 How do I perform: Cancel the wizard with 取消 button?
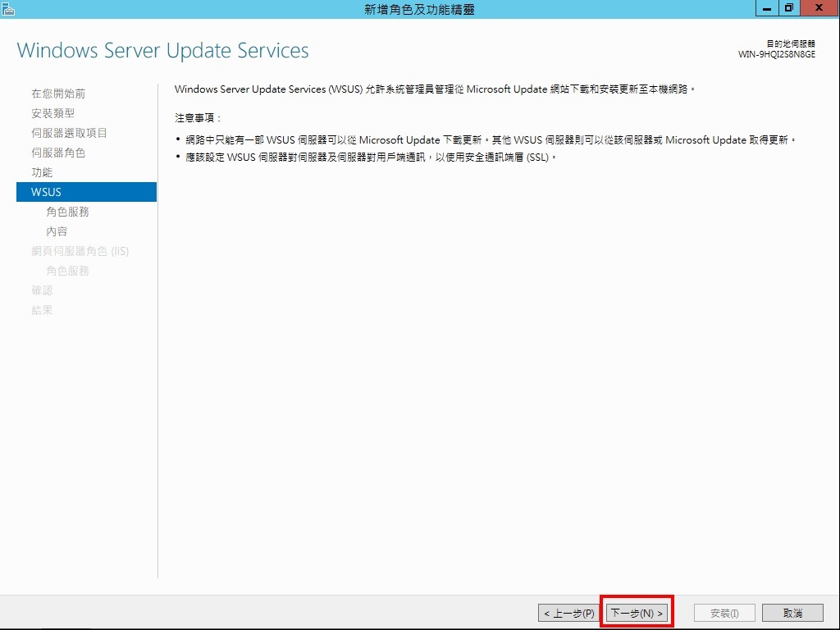pyautogui.click(x=792, y=613)
